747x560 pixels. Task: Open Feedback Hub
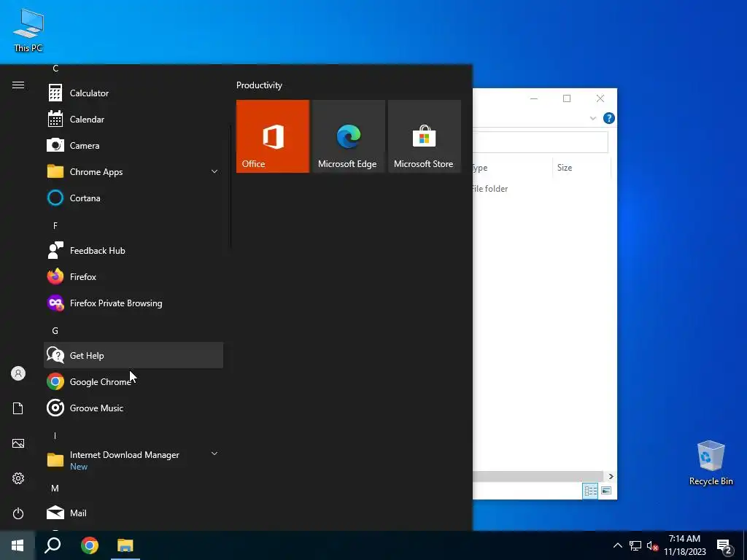click(x=133, y=251)
